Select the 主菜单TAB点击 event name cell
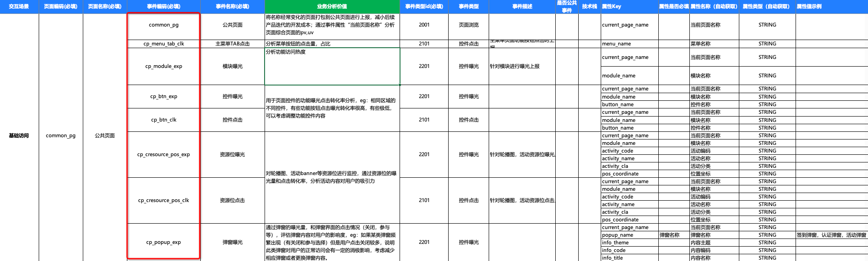Viewport: 868px width, 261px height. [233, 44]
